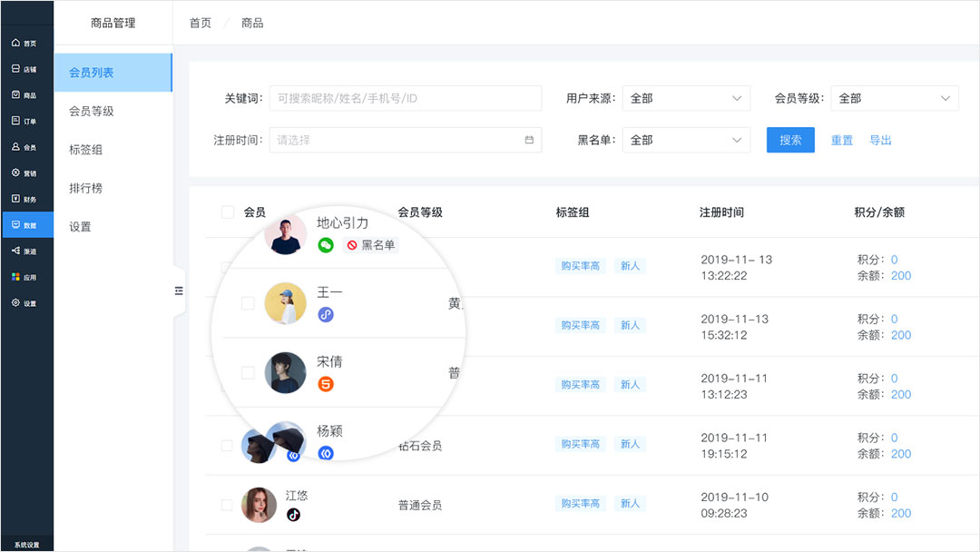Open the 订单 section in the sidebar

pyautogui.click(x=24, y=121)
